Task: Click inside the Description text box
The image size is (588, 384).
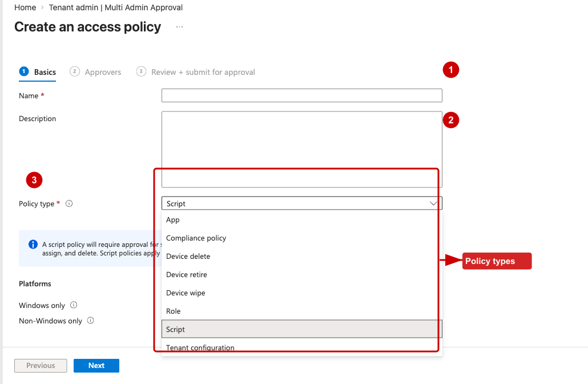Action: click(x=301, y=149)
